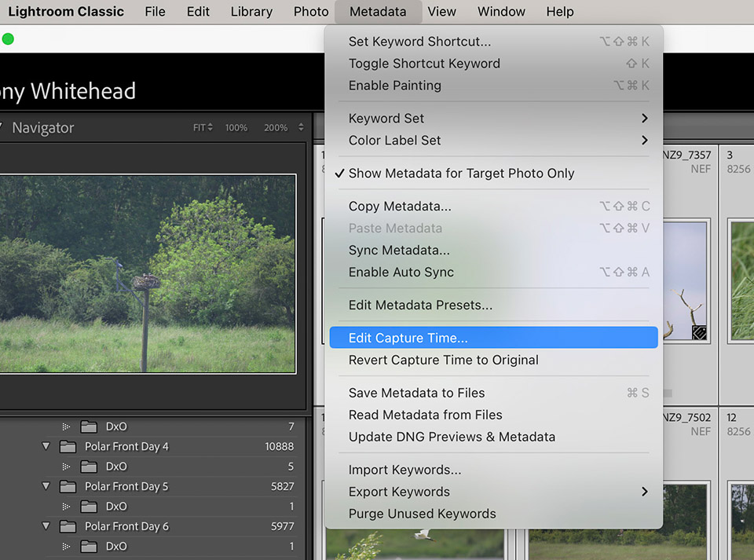Expand the Color Label Set submenu
Viewport: 754px width, 560px height.
click(x=494, y=141)
